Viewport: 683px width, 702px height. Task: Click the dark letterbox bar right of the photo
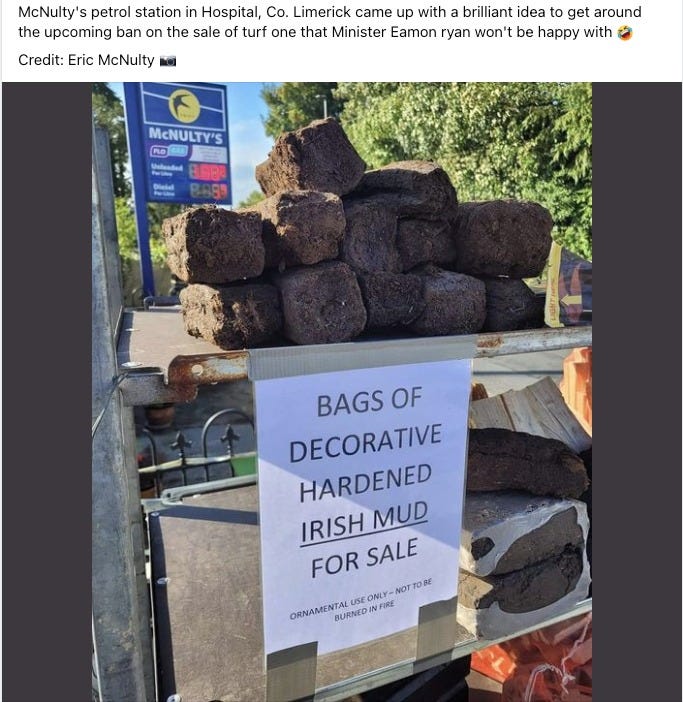[x=637, y=392]
